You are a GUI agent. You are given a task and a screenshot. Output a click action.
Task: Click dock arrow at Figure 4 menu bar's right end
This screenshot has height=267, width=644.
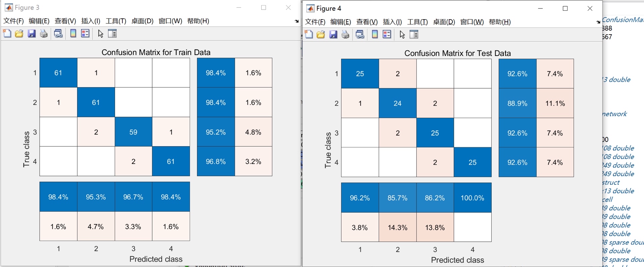coord(598,22)
